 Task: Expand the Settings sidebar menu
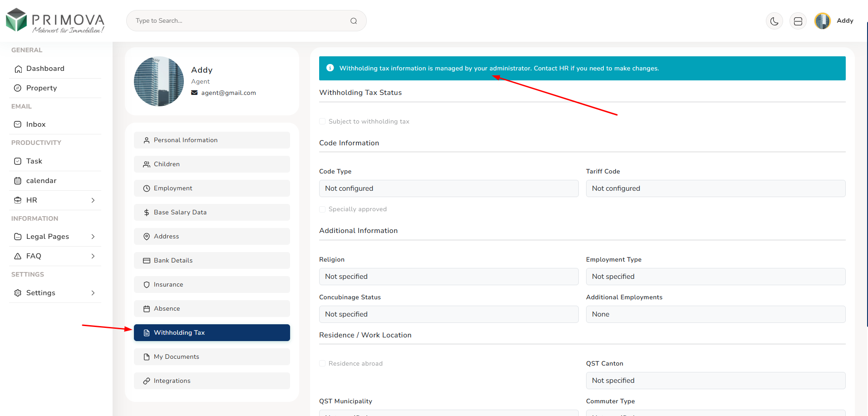point(93,293)
